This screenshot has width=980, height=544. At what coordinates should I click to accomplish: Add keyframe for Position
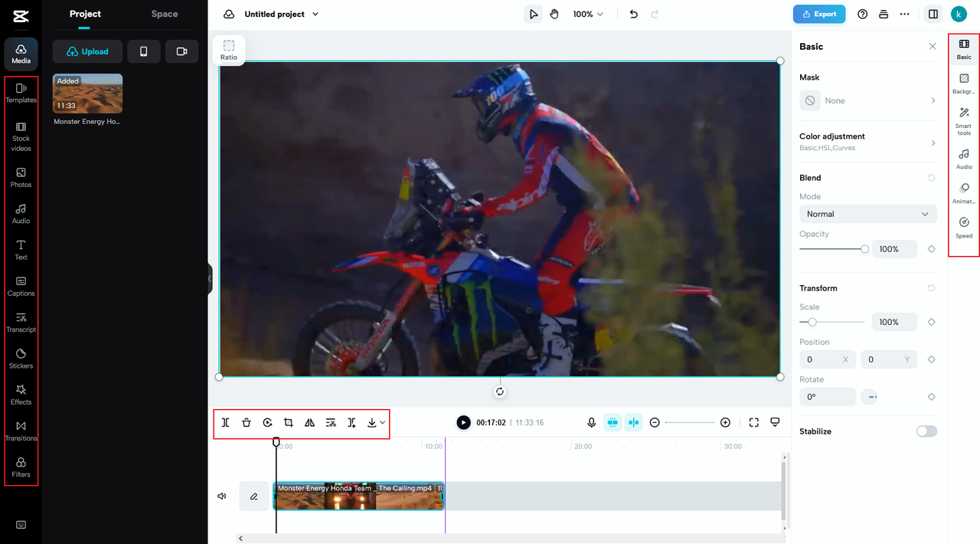coord(931,359)
